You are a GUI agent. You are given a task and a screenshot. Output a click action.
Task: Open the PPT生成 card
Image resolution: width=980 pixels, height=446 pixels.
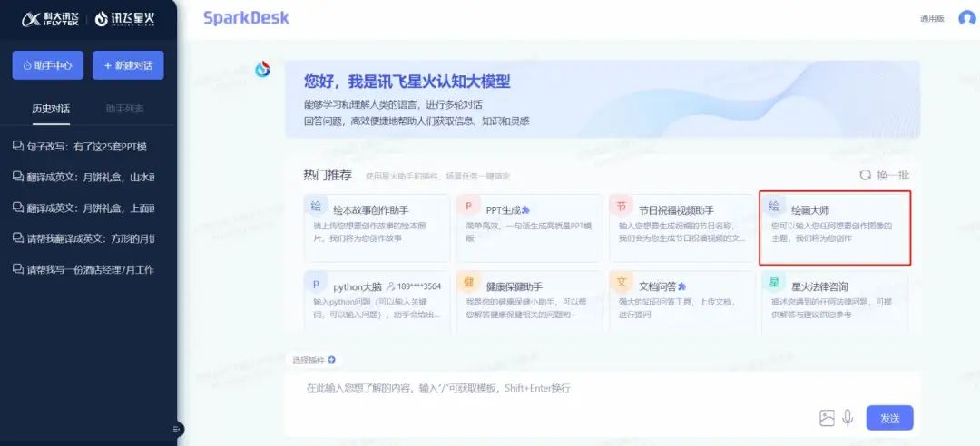point(529,228)
